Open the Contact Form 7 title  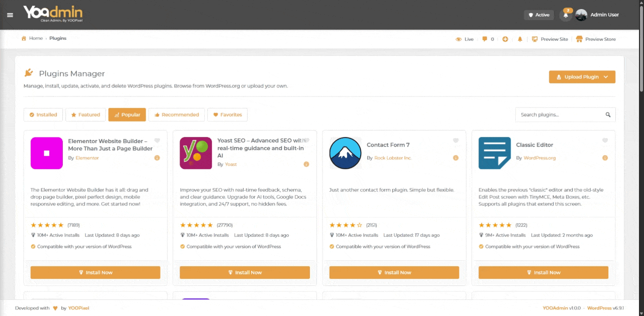pos(388,145)
